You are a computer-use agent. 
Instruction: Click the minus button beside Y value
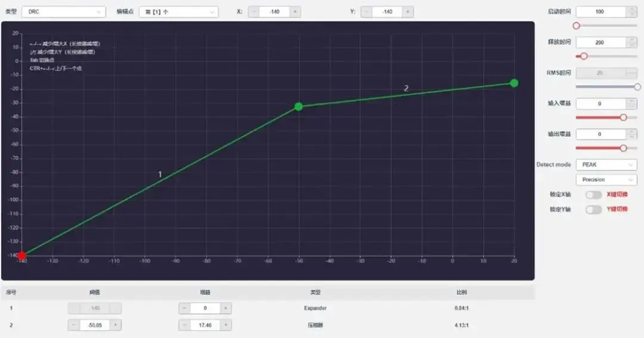[x=367, y=12]
